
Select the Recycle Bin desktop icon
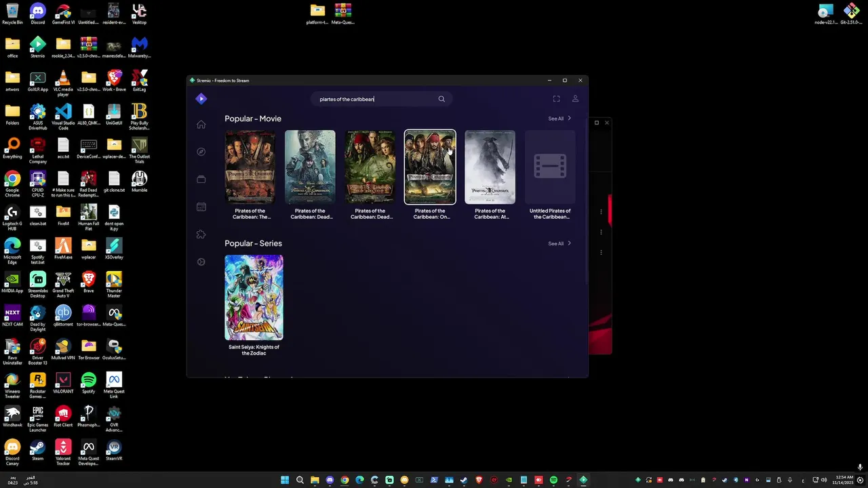point(12,14)
